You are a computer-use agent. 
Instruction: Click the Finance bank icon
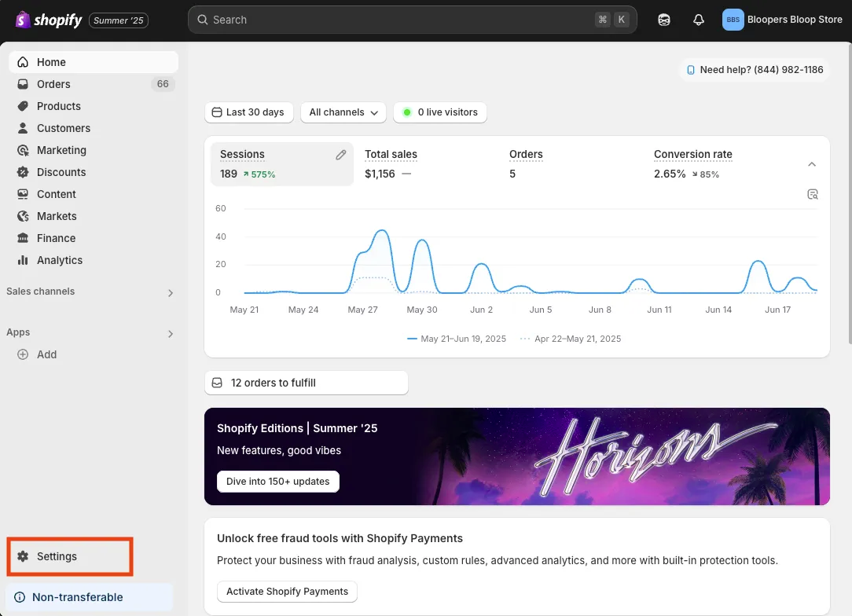point(23,238)
